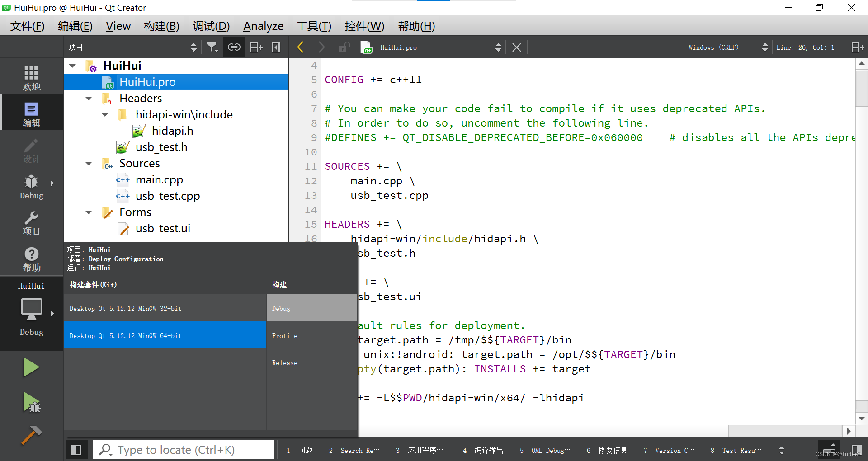Collapse the Forms folder

[x=89, y=212]
